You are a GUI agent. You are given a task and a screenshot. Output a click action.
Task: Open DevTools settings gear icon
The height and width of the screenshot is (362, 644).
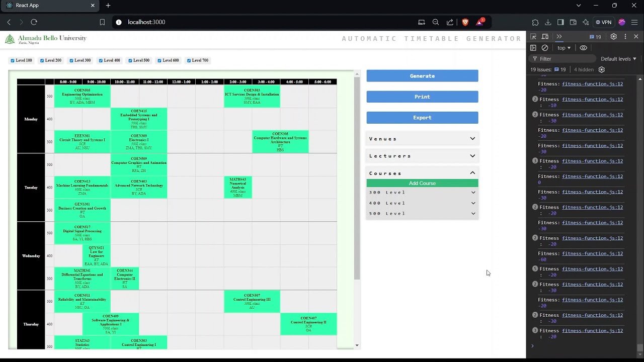coord(613,37)
